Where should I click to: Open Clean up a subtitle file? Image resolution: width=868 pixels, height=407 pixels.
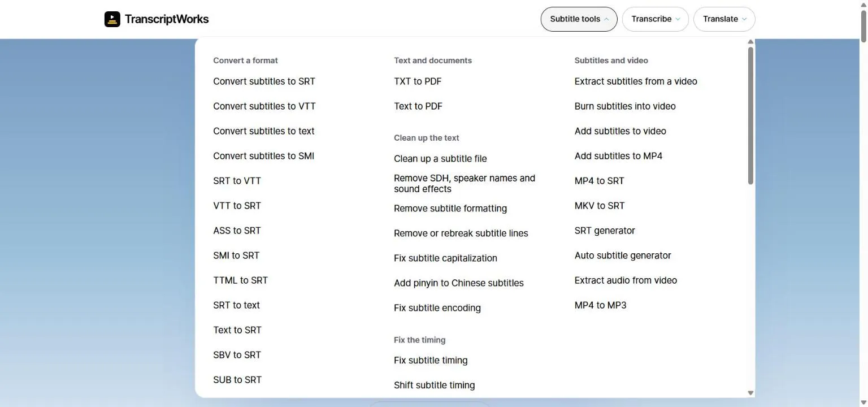click(440, 159)
